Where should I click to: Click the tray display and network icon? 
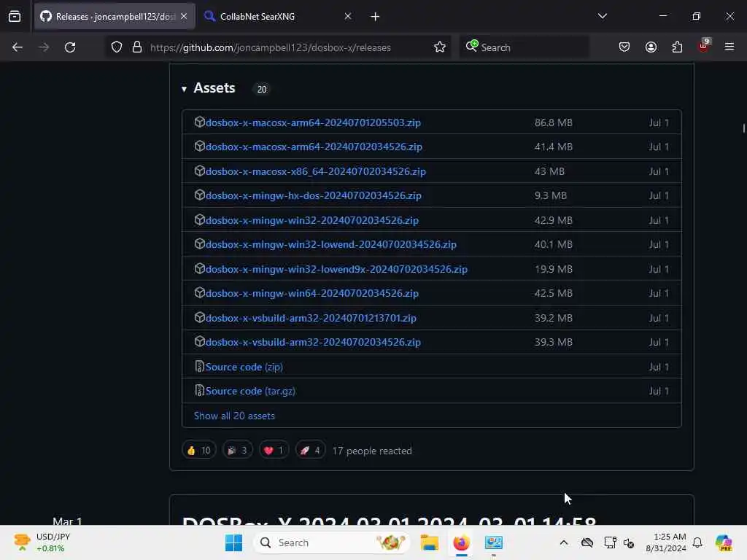[609, 542]
